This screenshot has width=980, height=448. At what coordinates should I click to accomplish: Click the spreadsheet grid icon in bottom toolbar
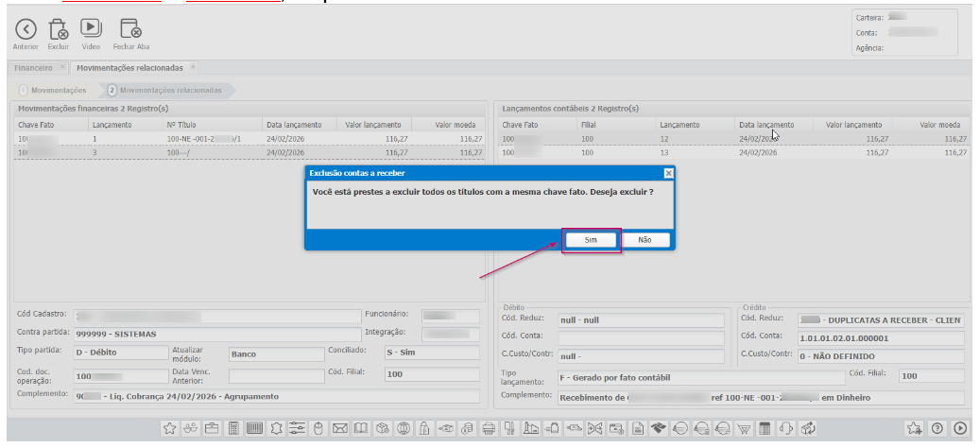click(x=765, y=428)
